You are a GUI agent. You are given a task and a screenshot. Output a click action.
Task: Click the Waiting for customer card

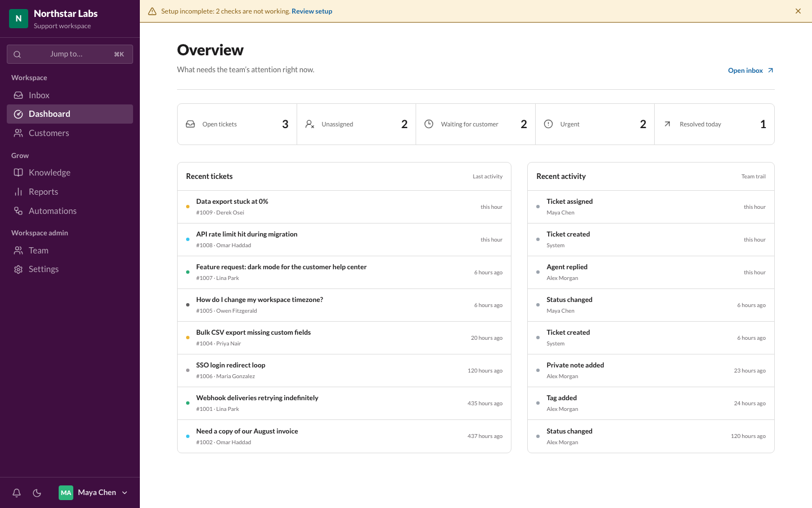click(x=476, y=124)
